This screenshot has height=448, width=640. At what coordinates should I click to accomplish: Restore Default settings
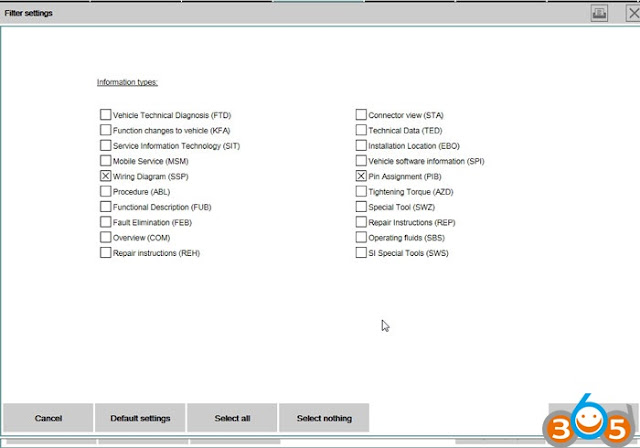pos(140,418)
